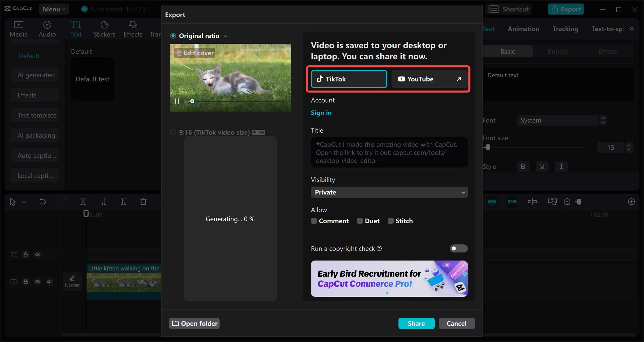
Task: Select 9:16 TikTok video size option
Action: (x=173, y=132)
